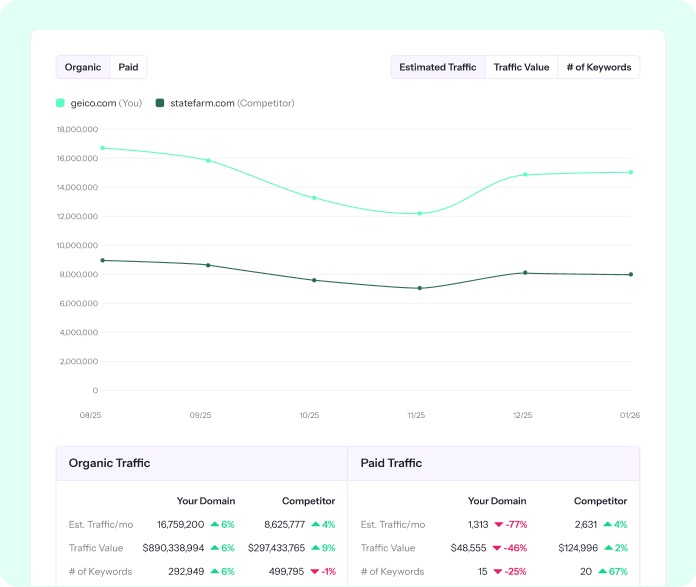The image size is (696, 587).
Task: Click the statefarm.com legend color swatch
Action: tap(160, 103)
